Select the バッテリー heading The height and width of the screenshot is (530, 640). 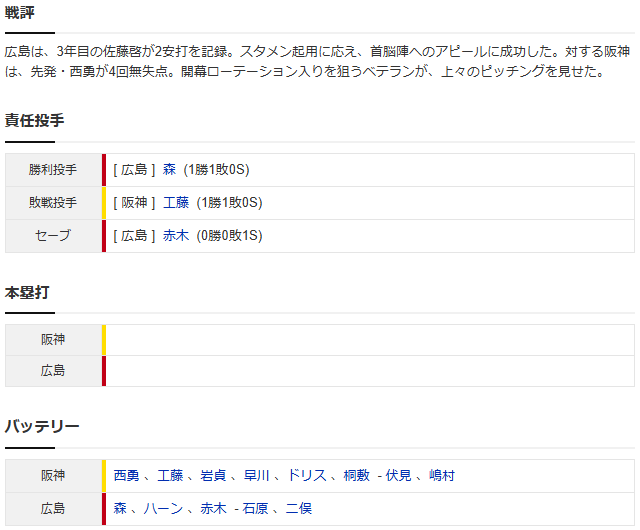(42, 427)
